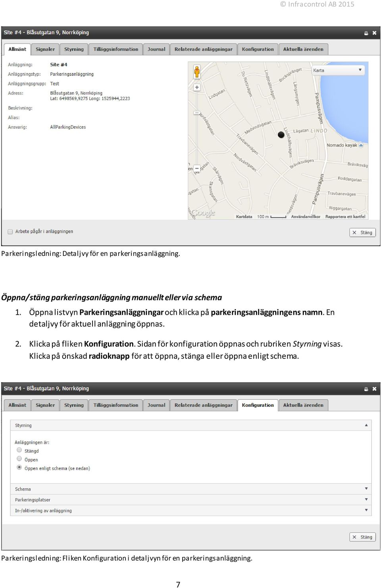Click the 'Blåsutgatan 9, Norrköping' address text
Screen dimensions: 381x588
pos(76,93)
